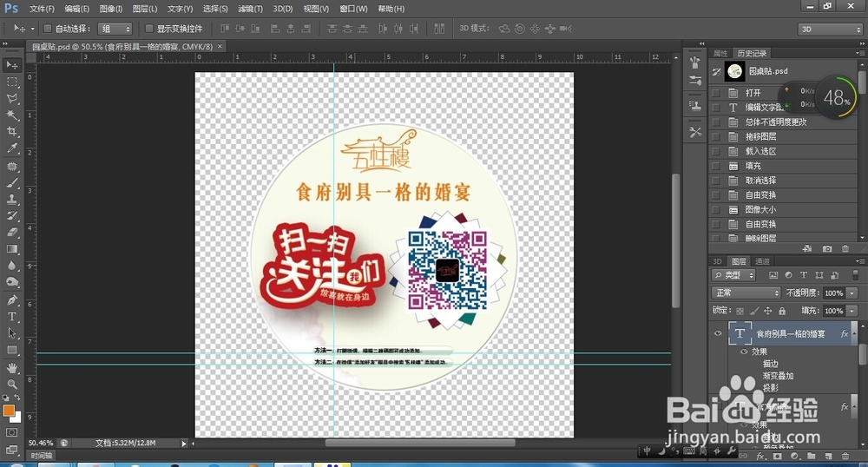868x467 pixels.
Task: Select the Eraser tool
Action: coord(11,233)
